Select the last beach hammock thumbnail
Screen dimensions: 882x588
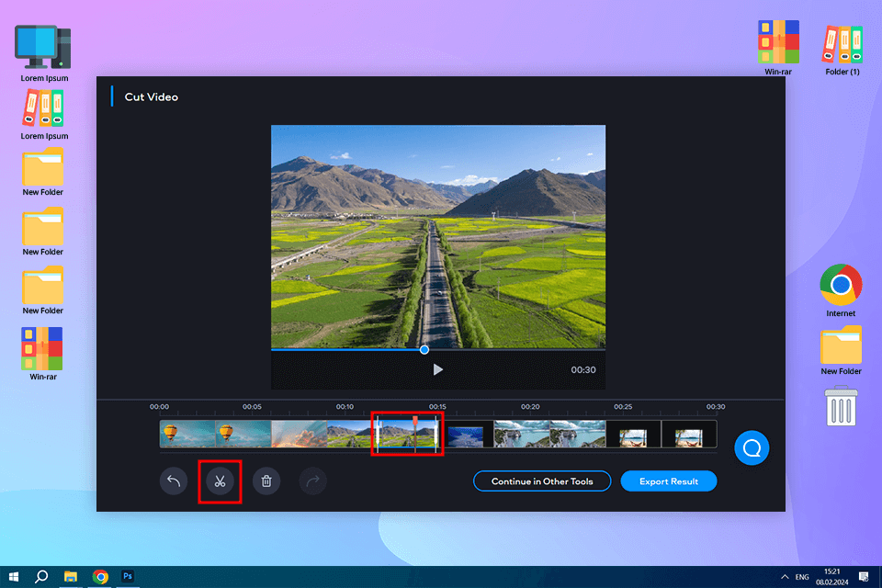[688, 436]
